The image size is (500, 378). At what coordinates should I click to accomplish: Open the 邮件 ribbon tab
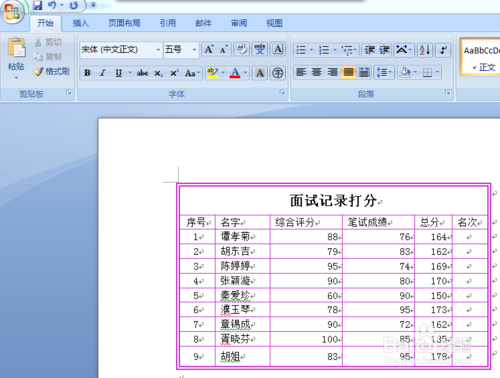coord(203,23)
